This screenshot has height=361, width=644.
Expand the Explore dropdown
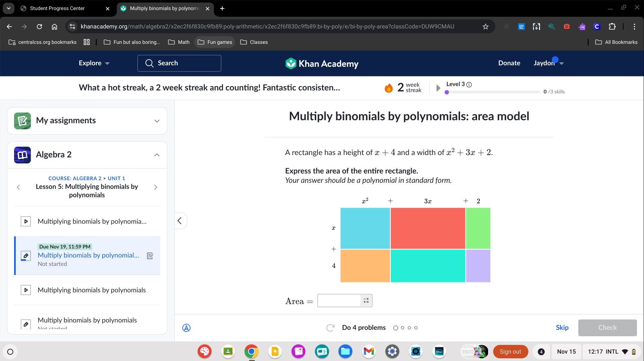point(94,63)
